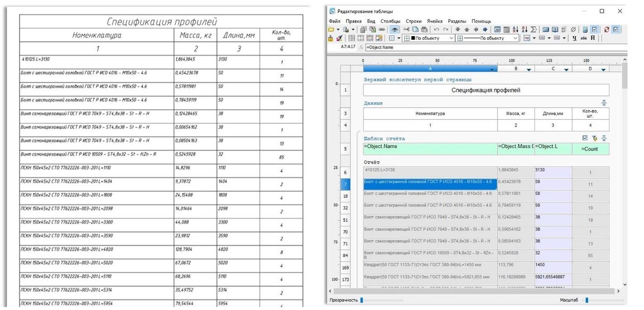Image resolution: width=644 pixels, height=310 pixels.
Task: Select the 410125 L=3130 report cell
Action: tap(430, 172)
